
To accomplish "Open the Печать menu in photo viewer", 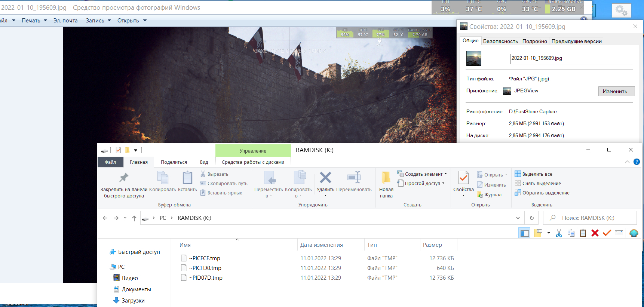I will tap(34, 21).
